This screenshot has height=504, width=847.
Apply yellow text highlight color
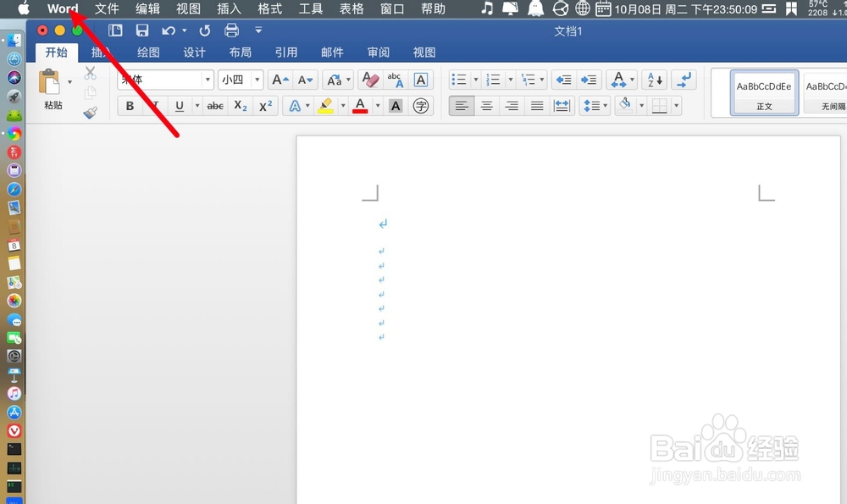tap(325, 105)
